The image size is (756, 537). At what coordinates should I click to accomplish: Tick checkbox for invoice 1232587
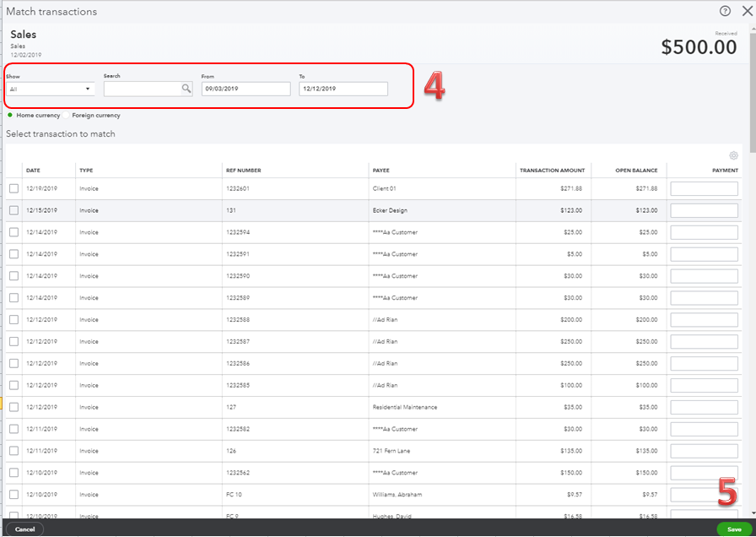pyautogui.click(x=14, y=342)
